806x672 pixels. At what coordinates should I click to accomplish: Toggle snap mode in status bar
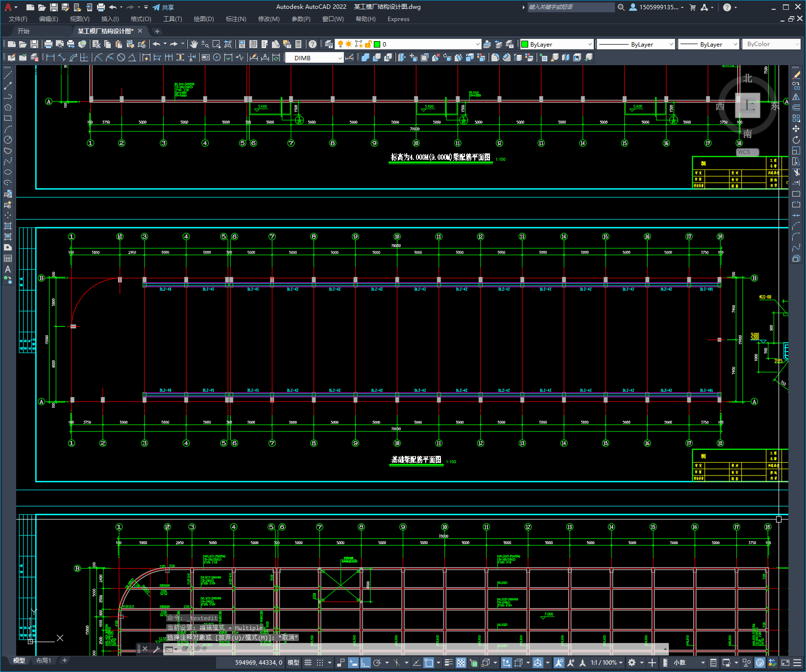(320, 663)
